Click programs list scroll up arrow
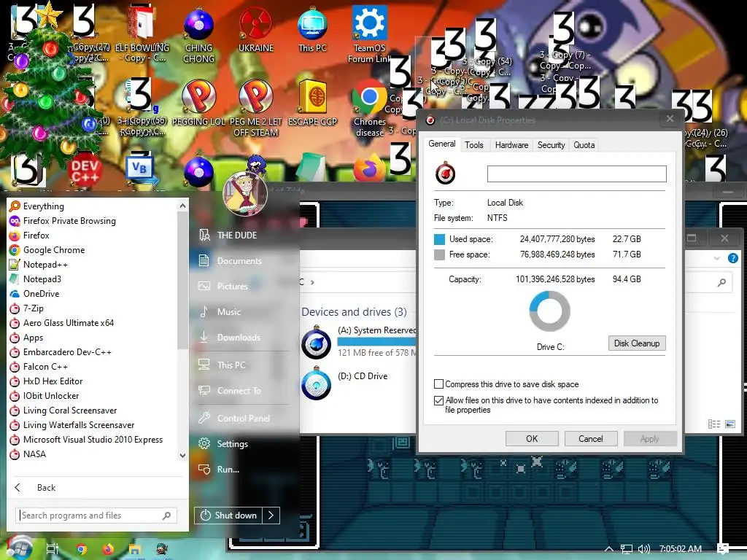 click(182, 206)
